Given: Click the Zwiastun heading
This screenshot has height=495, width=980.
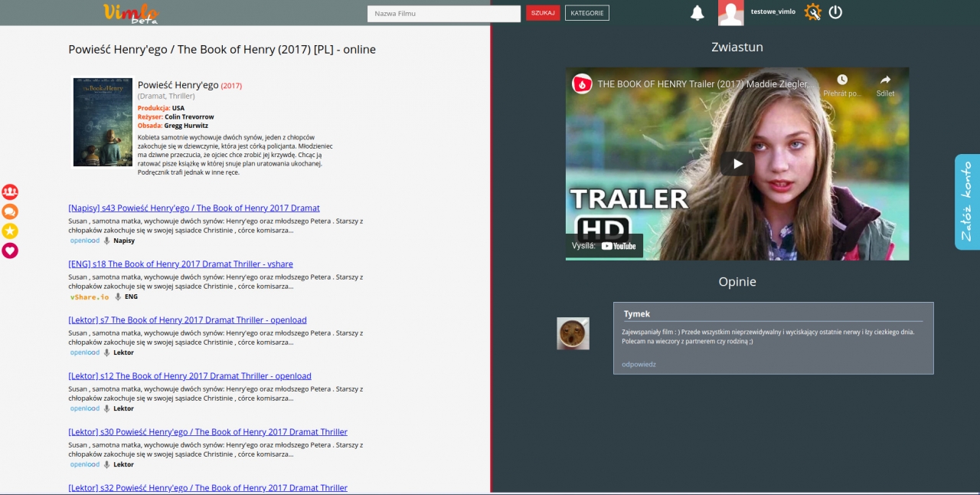Looking at the screenshot, I should 737,47.
